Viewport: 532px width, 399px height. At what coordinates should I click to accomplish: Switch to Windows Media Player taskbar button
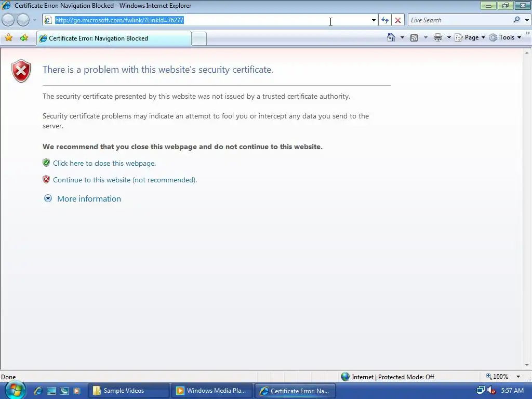click(212, 391)
